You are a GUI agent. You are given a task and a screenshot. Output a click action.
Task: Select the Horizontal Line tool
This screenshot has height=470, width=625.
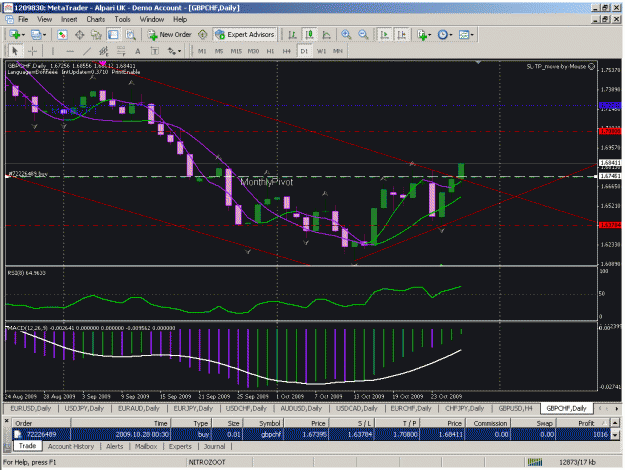70,51
